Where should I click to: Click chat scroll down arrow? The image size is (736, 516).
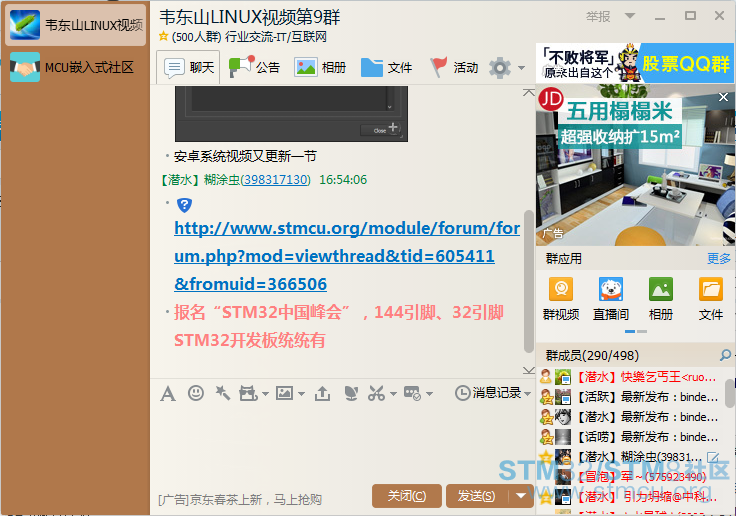529,370
